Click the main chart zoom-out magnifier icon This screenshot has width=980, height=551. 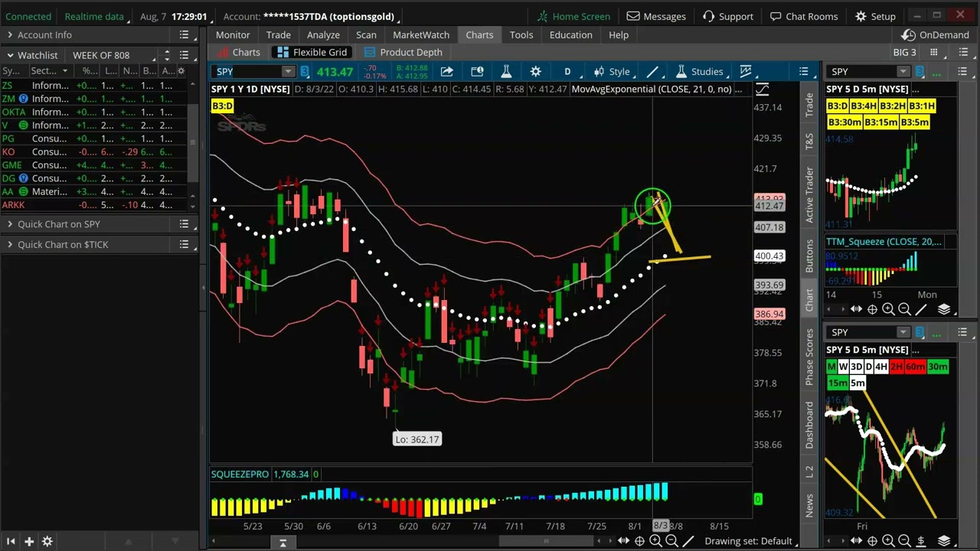671,541
